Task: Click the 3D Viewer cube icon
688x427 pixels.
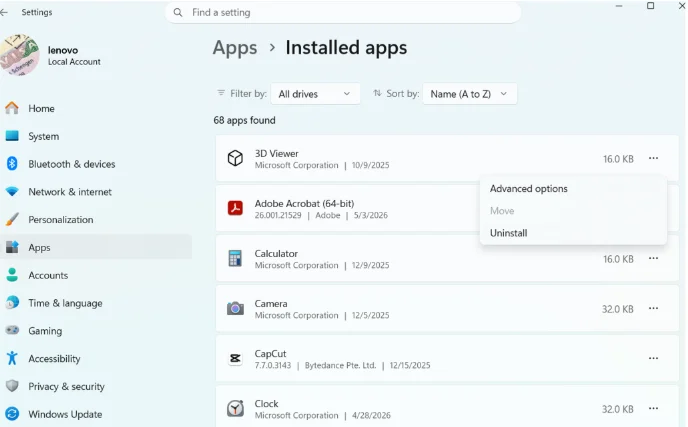Action: pos(235,158)
